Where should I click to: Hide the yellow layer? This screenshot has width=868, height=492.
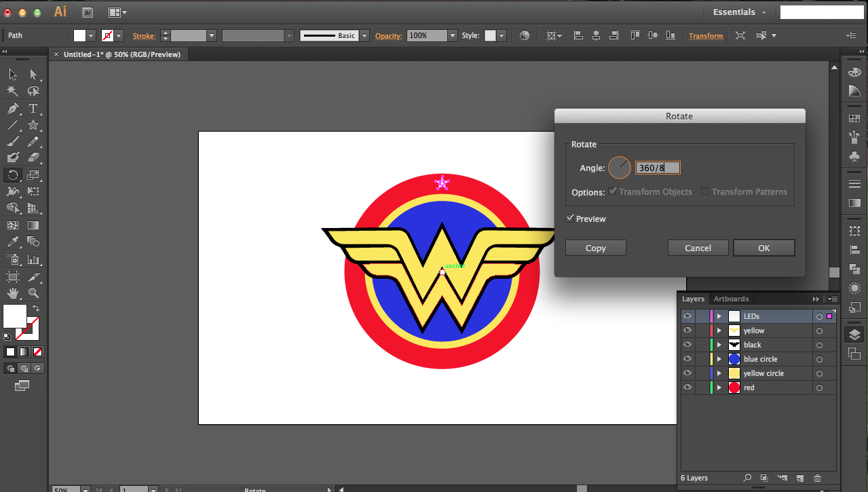tap(687, 330)
